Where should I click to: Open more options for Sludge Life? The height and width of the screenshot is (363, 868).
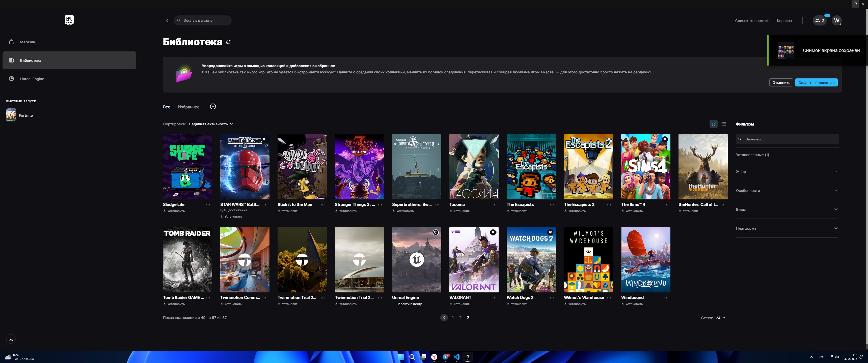208,205
